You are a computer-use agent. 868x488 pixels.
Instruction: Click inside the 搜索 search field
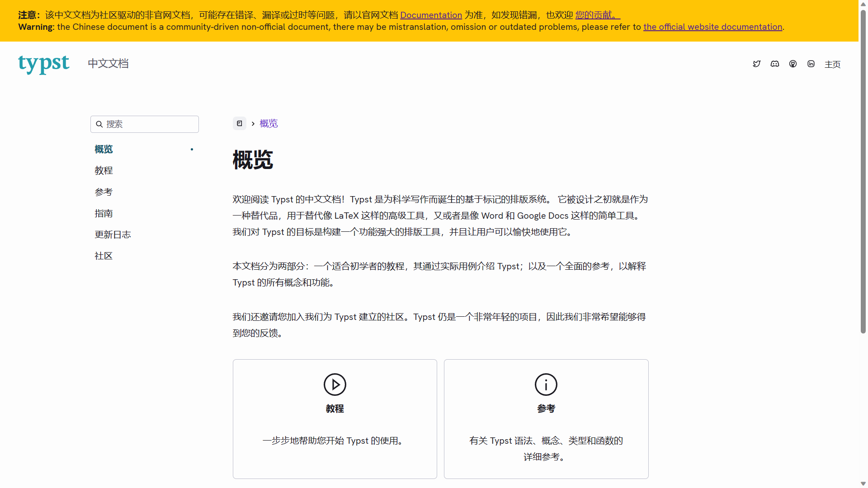coord(145,124)
